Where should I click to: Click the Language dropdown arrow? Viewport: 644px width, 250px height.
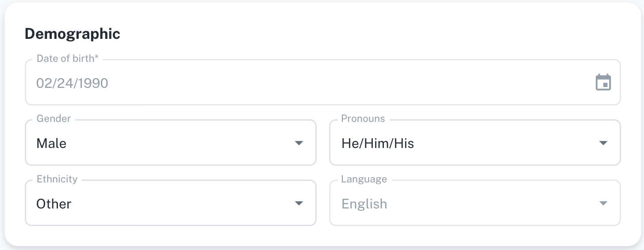click(x=603, y=203)
